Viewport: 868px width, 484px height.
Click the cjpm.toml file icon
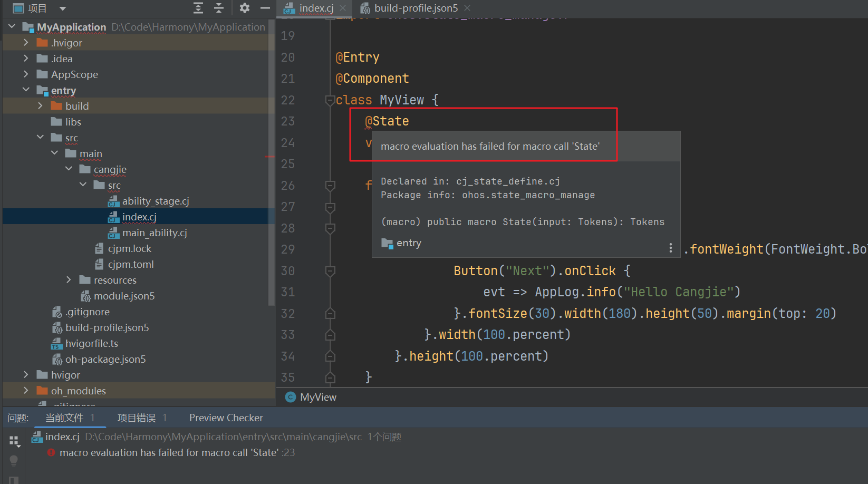(99, 264)
